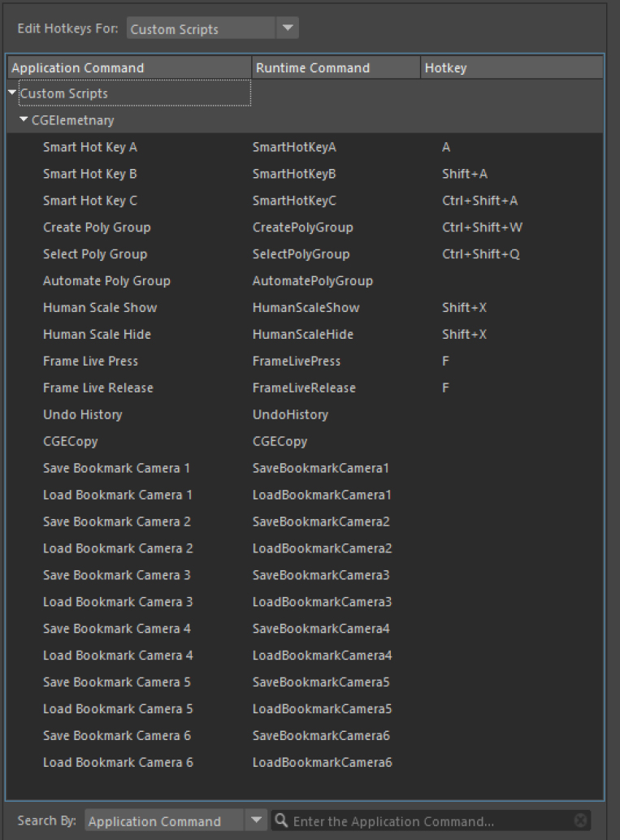The width and height of the screenshot is (620, 840).
Task: Select Automate Poly Group command
Action: (106, 281)
